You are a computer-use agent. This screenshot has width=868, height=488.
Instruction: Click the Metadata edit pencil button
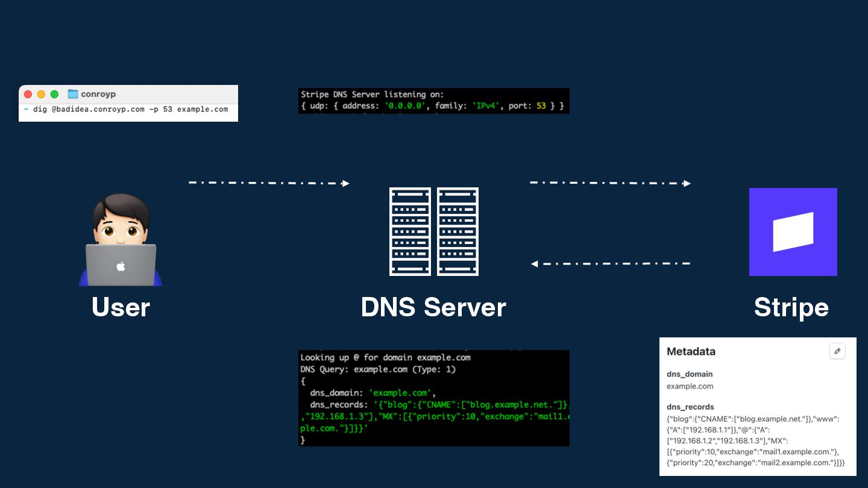(837, 351)
